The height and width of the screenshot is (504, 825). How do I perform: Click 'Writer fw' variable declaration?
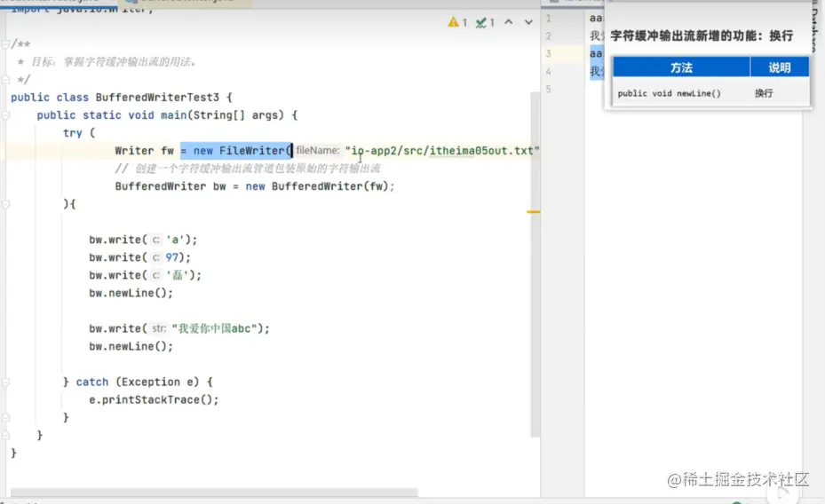(x=144, y=151)
